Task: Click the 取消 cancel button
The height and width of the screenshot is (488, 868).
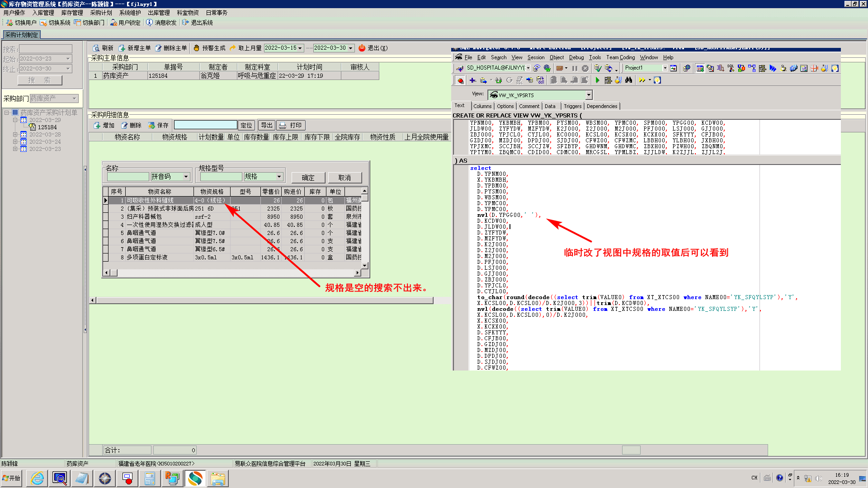Action: tap(344, 178)
